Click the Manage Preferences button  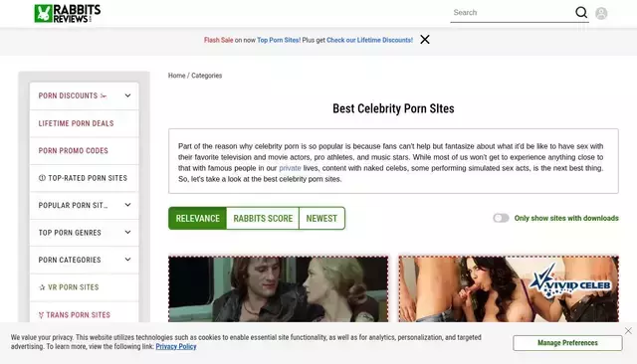[567, 343]
